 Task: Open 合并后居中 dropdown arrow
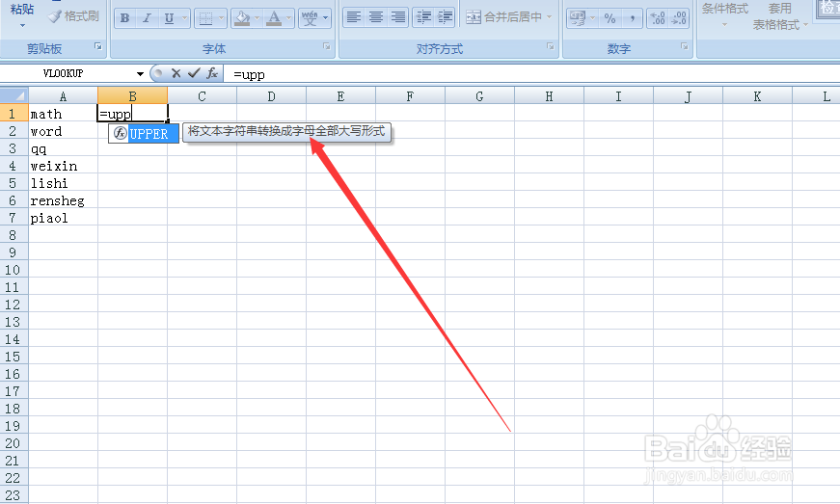point(549,17)
